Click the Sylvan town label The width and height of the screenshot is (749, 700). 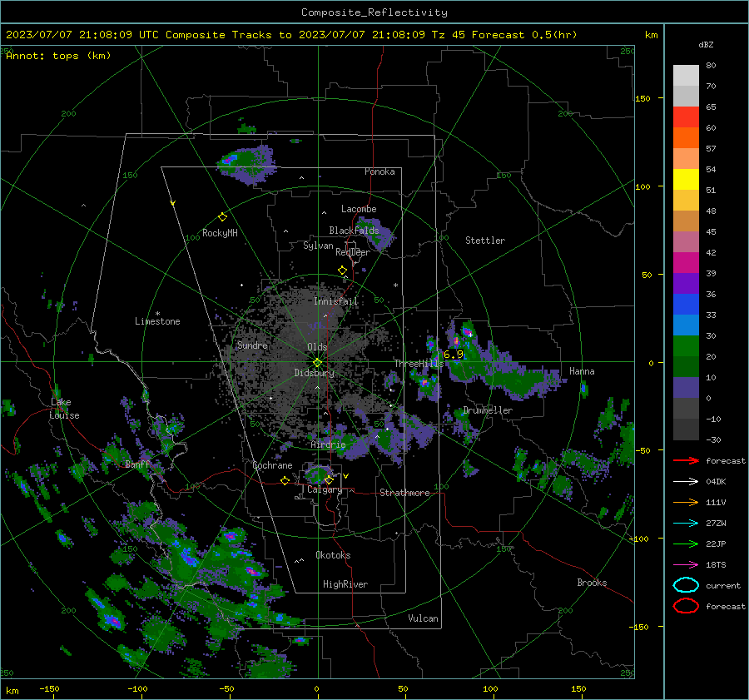click(x=318, y=246)
